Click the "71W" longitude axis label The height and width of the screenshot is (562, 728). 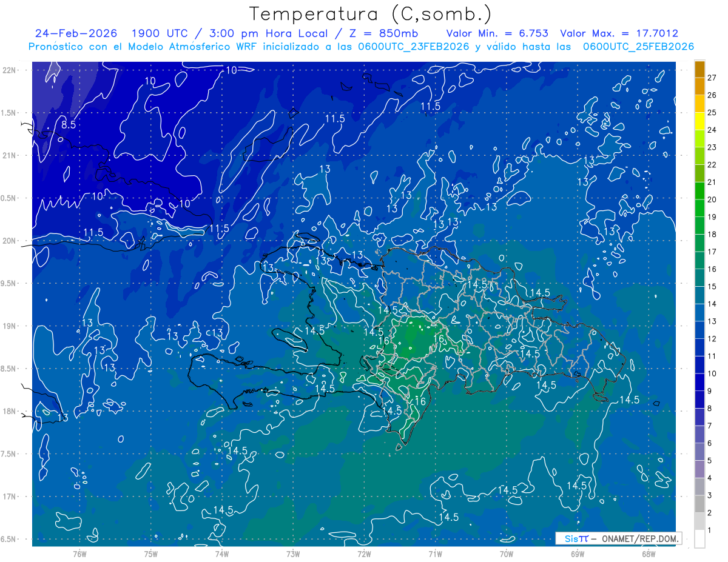[x=435, y=554]
